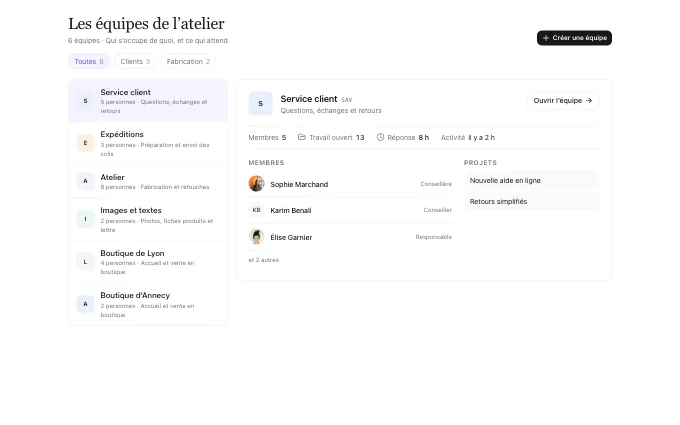Screen dimensions: 680x425
Task: Click the clock icon beside Réponse
Action: pos(380,137)
